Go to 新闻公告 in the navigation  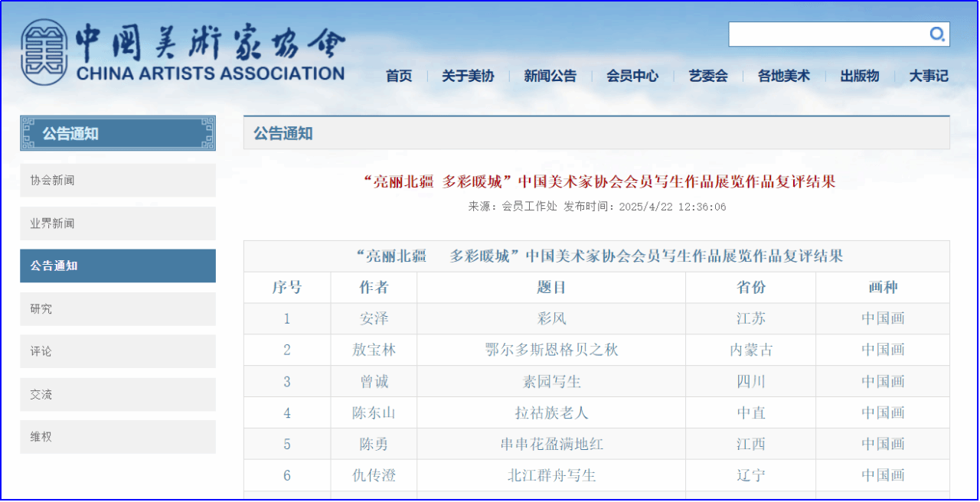tap(550, 76)
